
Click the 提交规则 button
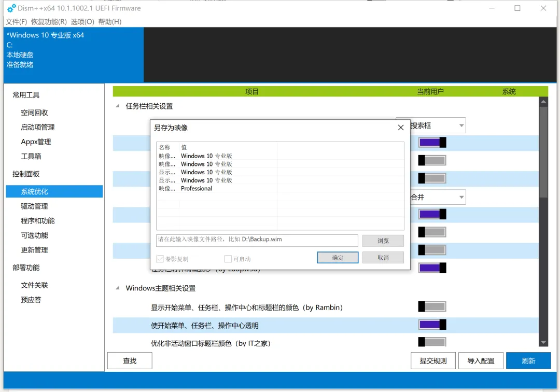click(433, 361)
